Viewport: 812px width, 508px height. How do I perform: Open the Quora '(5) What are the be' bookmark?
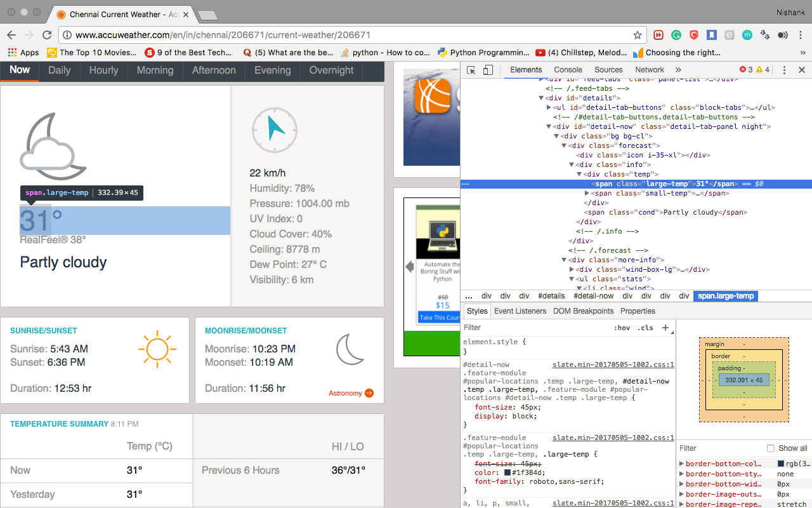pyautogui.click(x=288, y=53)
